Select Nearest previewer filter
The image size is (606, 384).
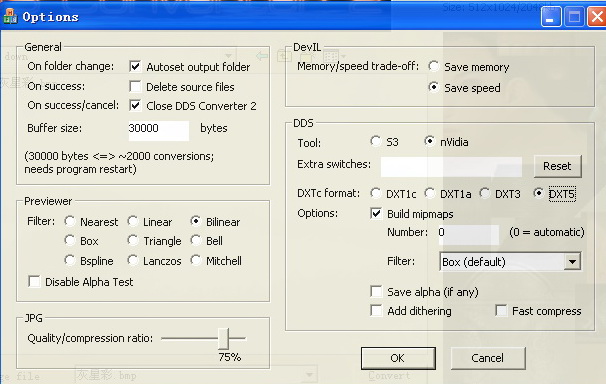coord(70,221)
